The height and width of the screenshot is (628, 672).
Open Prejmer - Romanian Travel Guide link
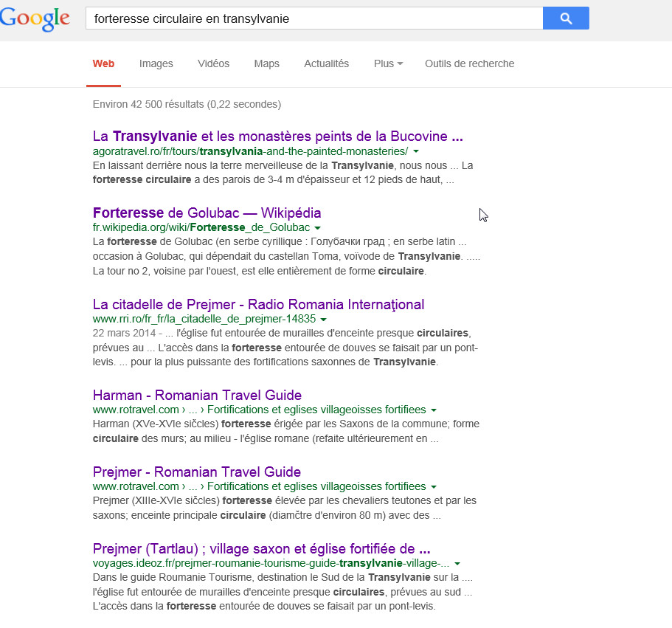coord(197,472)
